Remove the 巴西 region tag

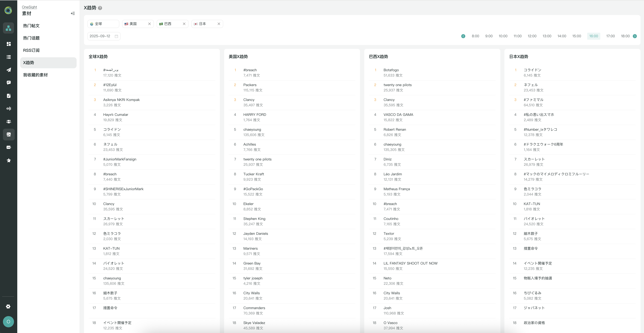184,24
